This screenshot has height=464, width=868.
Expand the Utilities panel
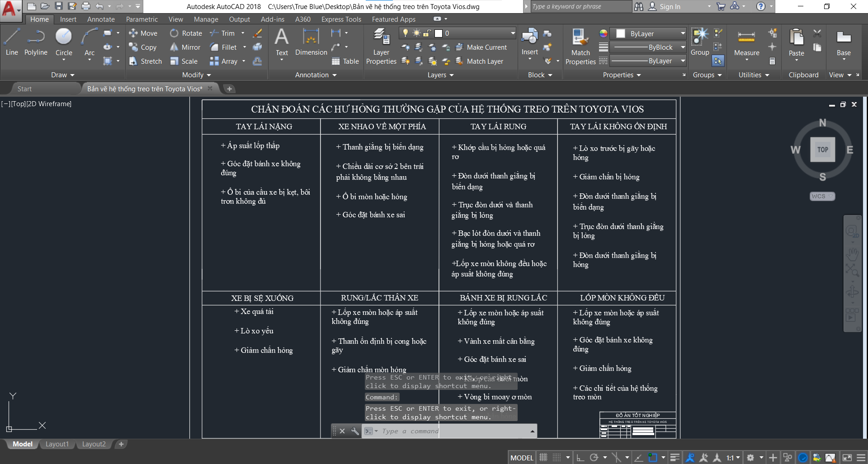click(x=754, y=75)
